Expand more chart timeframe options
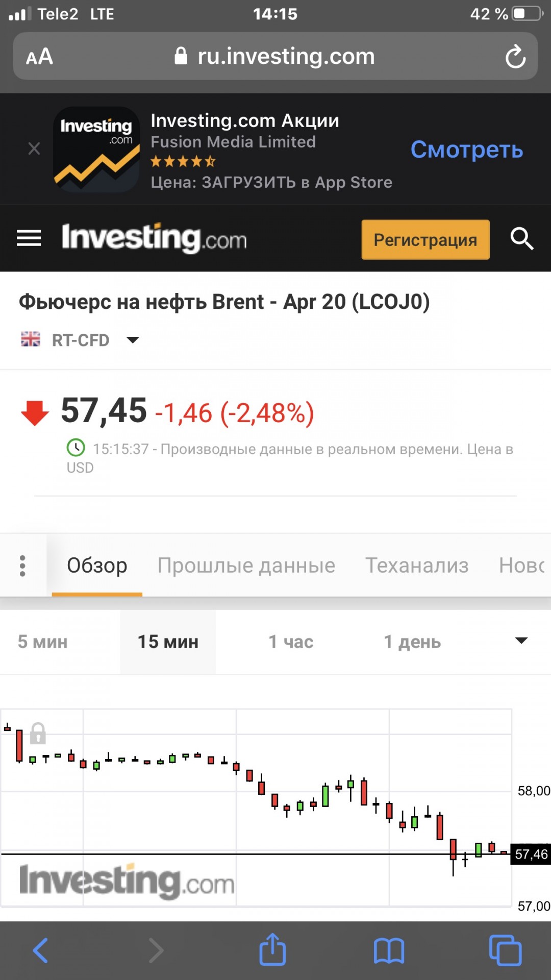551x980 pixels. point(521,641)
